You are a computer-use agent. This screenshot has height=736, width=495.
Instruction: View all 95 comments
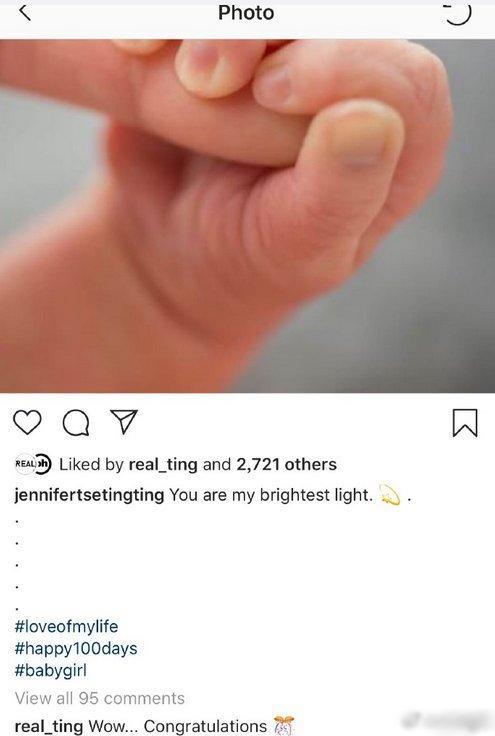pos(99,698)
